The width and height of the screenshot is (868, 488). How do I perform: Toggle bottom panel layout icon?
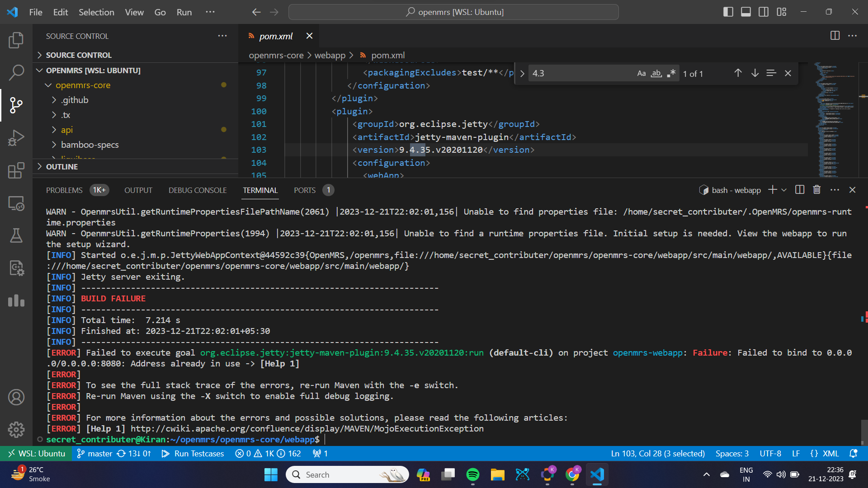[x=746, y=12]
